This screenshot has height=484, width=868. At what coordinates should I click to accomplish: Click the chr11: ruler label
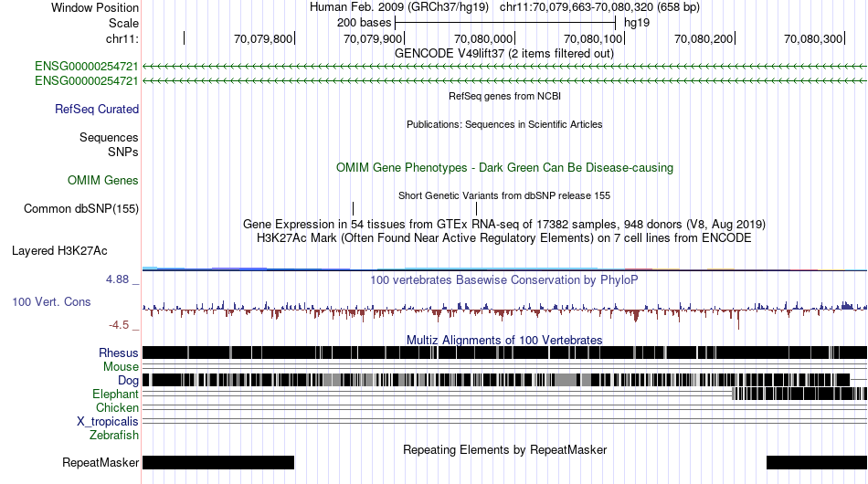pyautogui.click(x=122, y=38)
